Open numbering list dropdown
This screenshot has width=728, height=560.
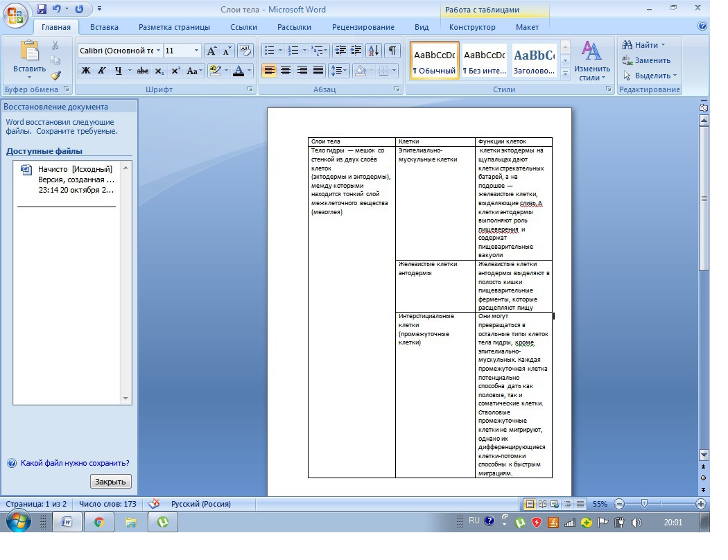pos(304,51)
